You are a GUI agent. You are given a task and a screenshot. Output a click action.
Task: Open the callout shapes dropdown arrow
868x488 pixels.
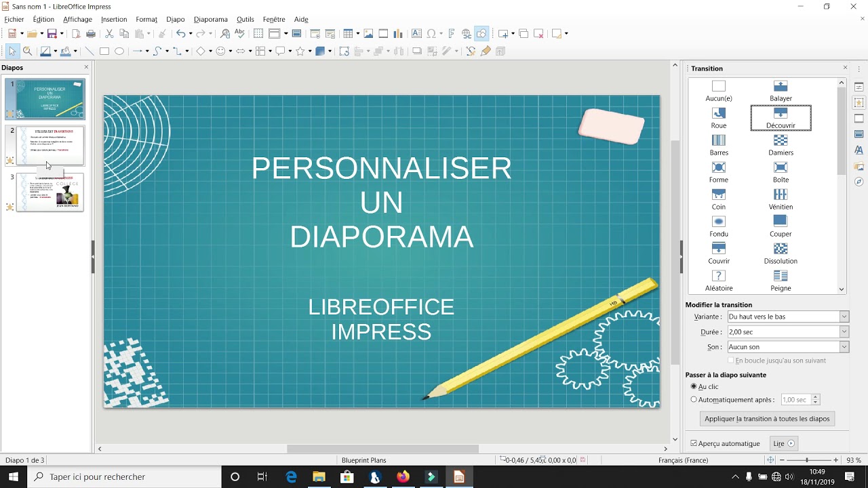[290, 51]
